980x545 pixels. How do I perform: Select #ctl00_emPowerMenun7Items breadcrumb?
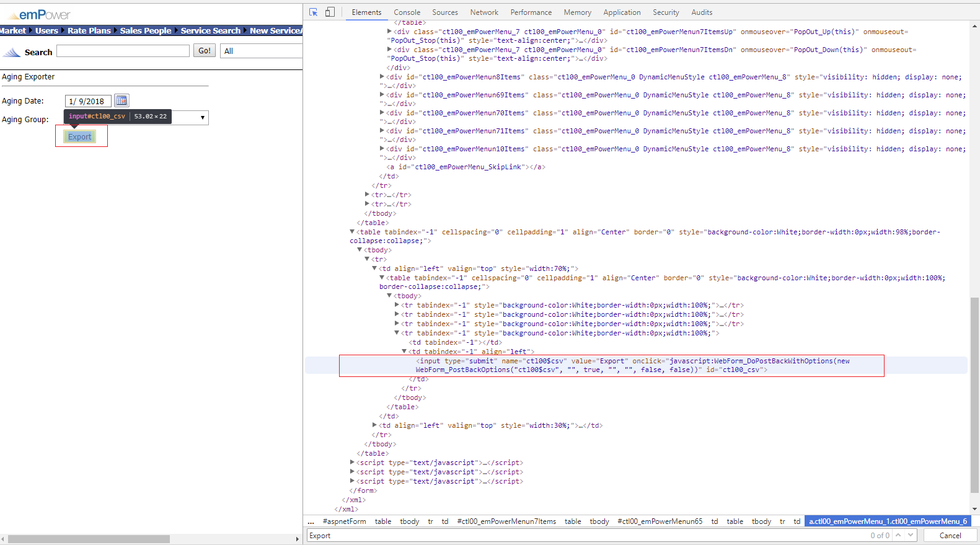(506, 521)
